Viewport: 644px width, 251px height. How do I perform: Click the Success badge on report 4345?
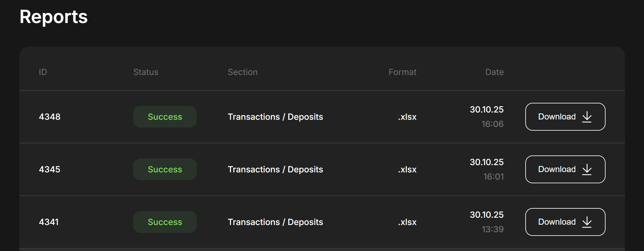pyautogui.click(x=165, y=169)
